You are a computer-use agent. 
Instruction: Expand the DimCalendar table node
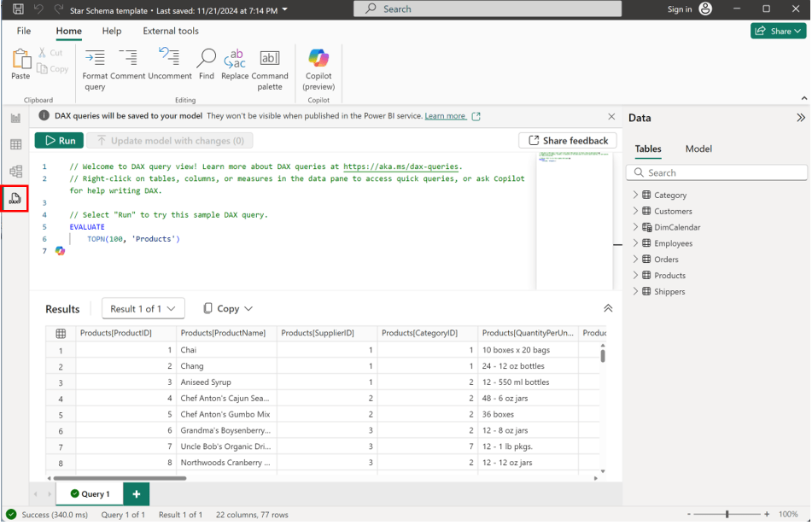click(x=636, y=227)
